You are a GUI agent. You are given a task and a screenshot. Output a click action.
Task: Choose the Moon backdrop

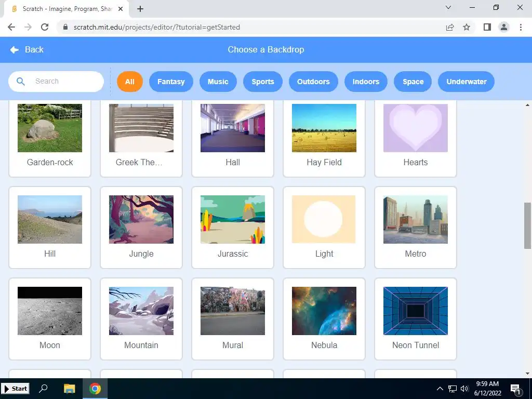coord(50,319)
